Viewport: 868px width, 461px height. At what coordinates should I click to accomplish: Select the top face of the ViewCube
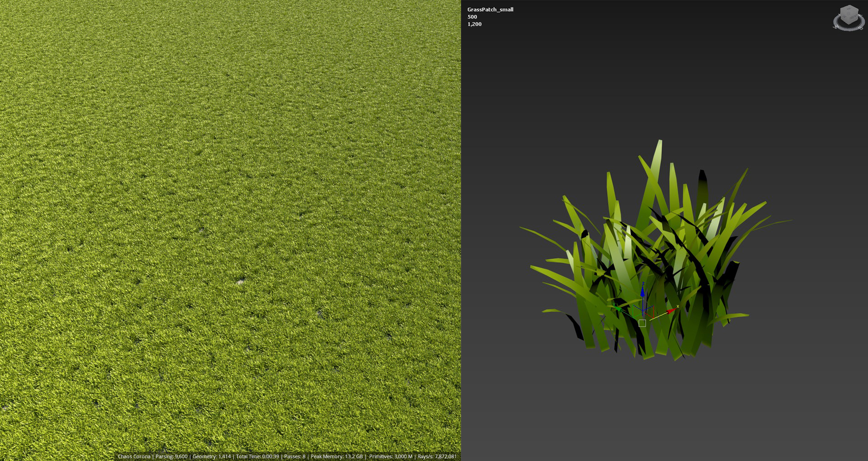849,8
